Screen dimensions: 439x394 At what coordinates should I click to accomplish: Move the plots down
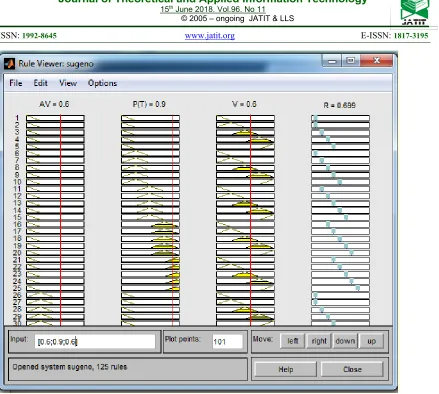coord(345,341)
